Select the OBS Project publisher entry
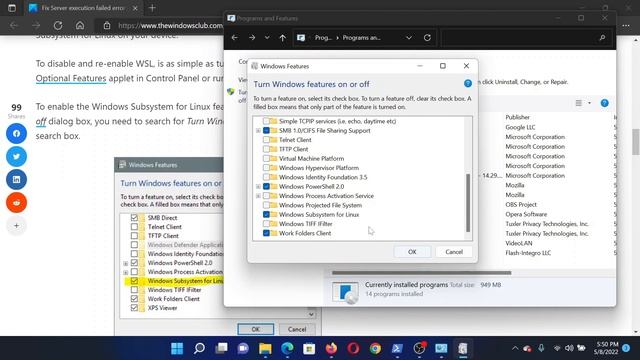 pyautogui.click(x=521, y=204)
